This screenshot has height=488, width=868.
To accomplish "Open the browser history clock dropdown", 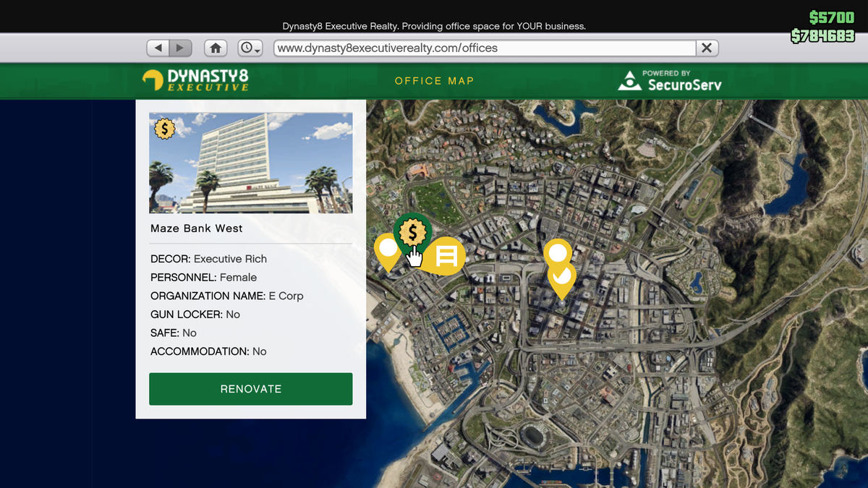I will [x=250, y=48].
